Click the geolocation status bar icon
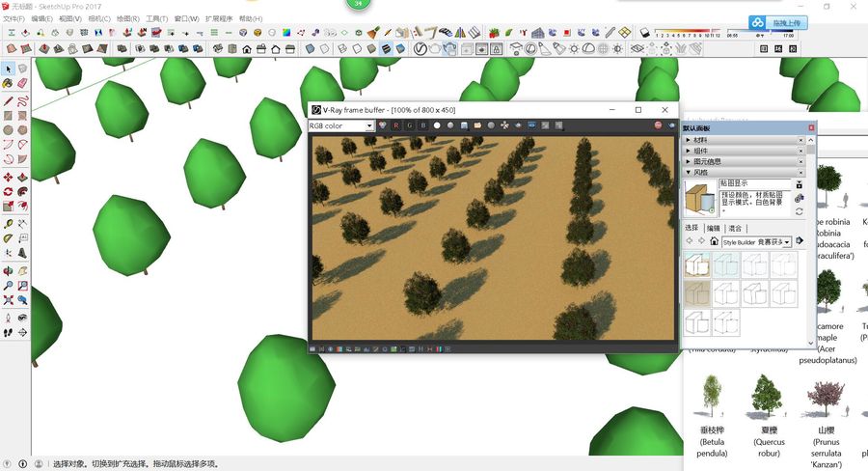This screenshot has width=868, height=471. click(8, 464)
